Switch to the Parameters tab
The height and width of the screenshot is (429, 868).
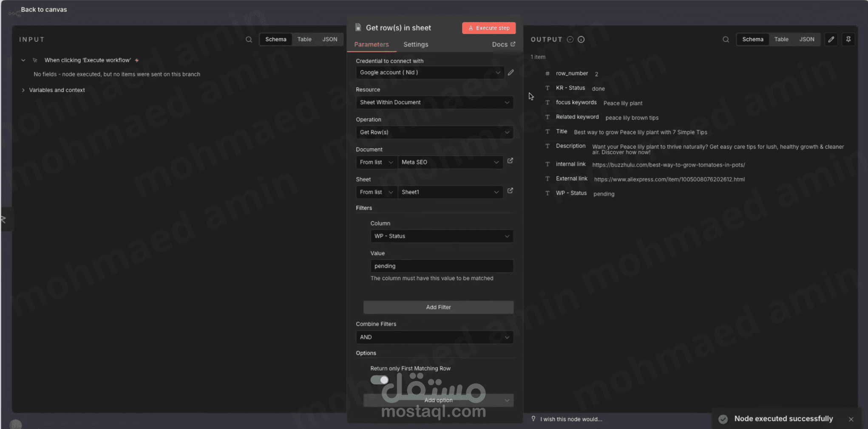click(371, 44)
